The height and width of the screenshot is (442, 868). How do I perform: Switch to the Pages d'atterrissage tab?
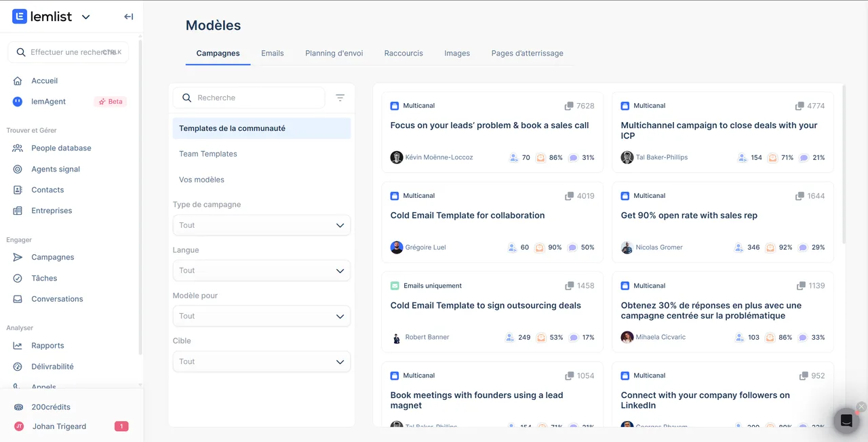[527, 54]
